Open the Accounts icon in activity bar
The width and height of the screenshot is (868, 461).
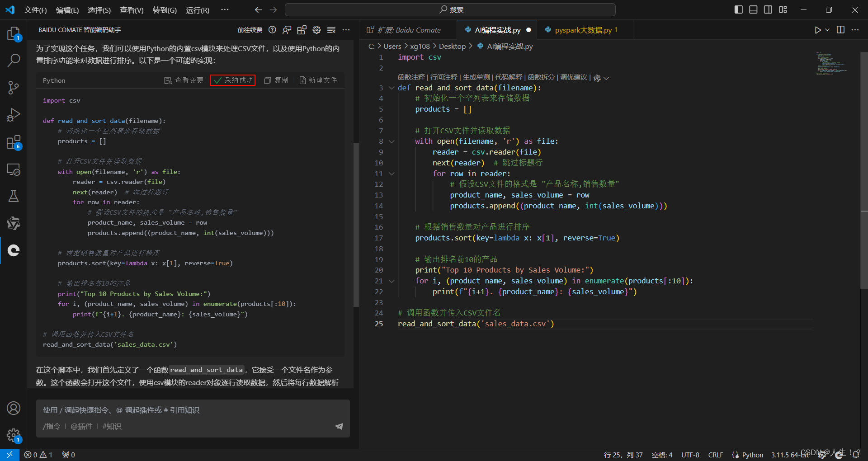pyautogui.click(x=14, y=408)
